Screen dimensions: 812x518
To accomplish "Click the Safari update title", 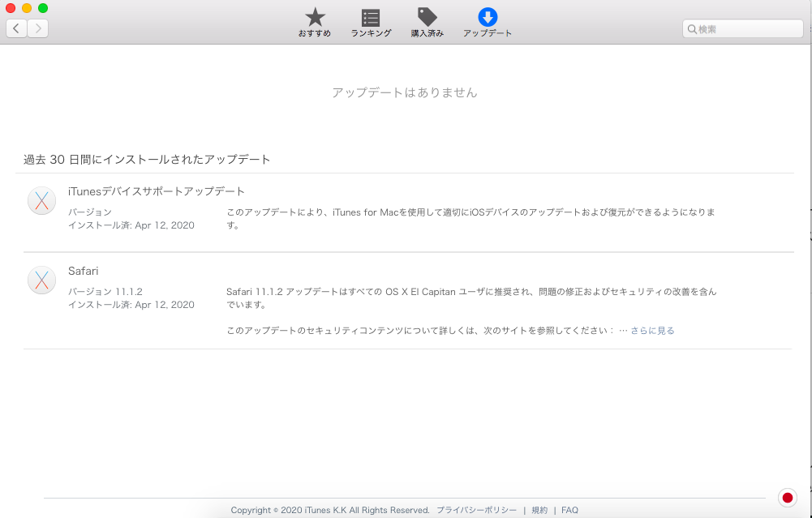I will point(83,272).
